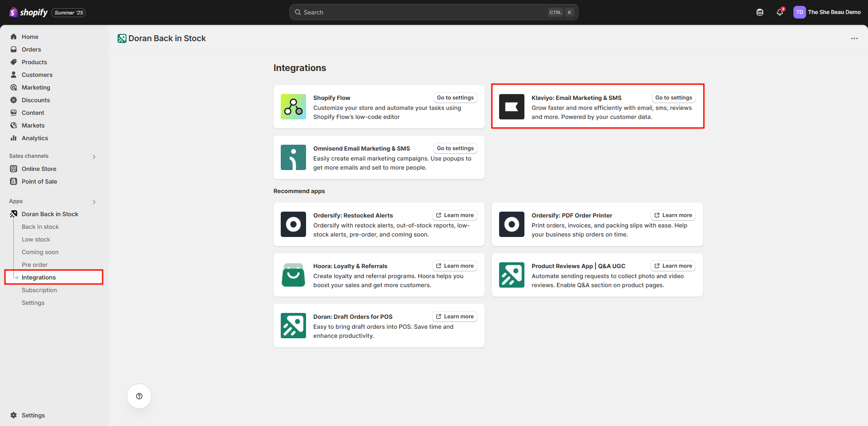Learn more about Ordersify Restocked Alerts
The height and width of the screenshot is (426, 868).
coord(455,215)
